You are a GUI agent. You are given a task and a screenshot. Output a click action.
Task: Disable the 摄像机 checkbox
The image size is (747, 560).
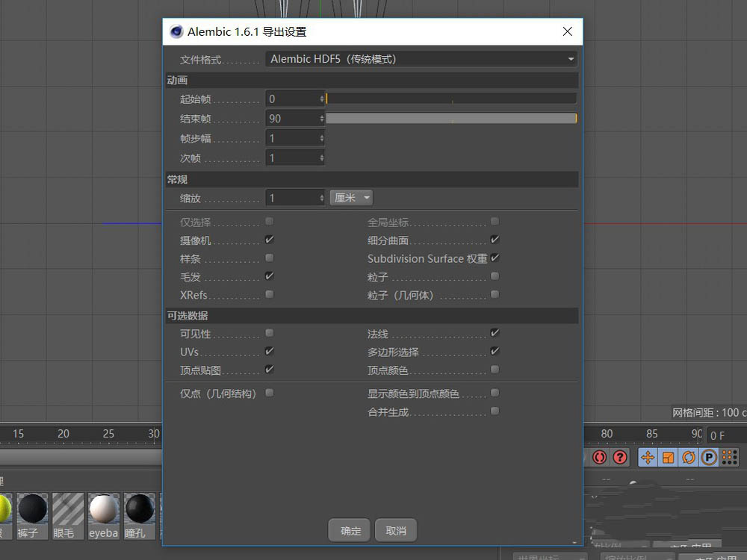point(268,240)
